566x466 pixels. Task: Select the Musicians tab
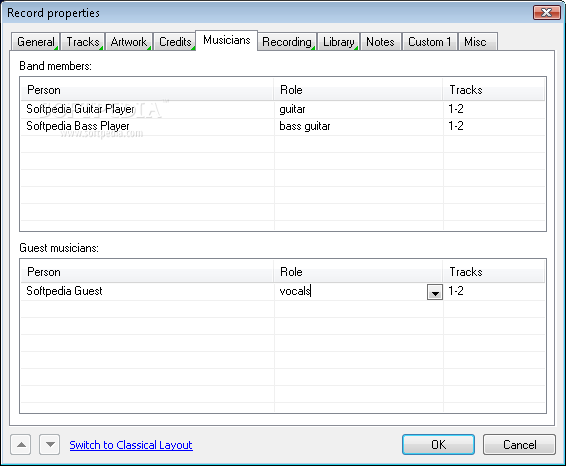coord(227,40)
